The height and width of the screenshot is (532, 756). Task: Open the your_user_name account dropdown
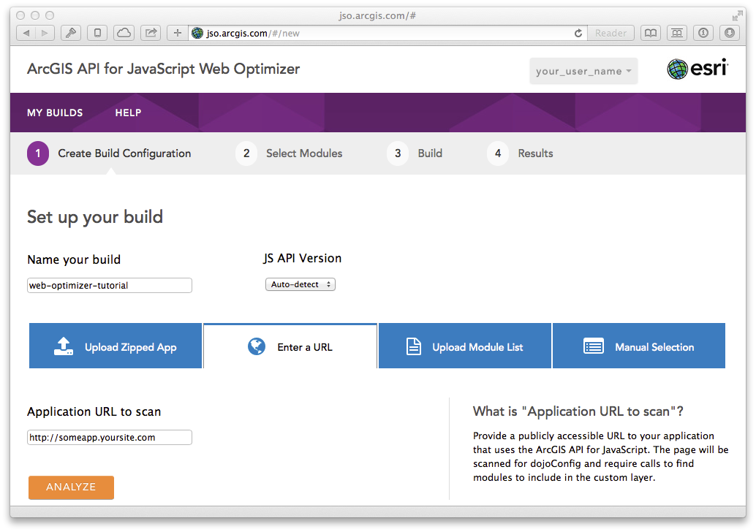583,72
